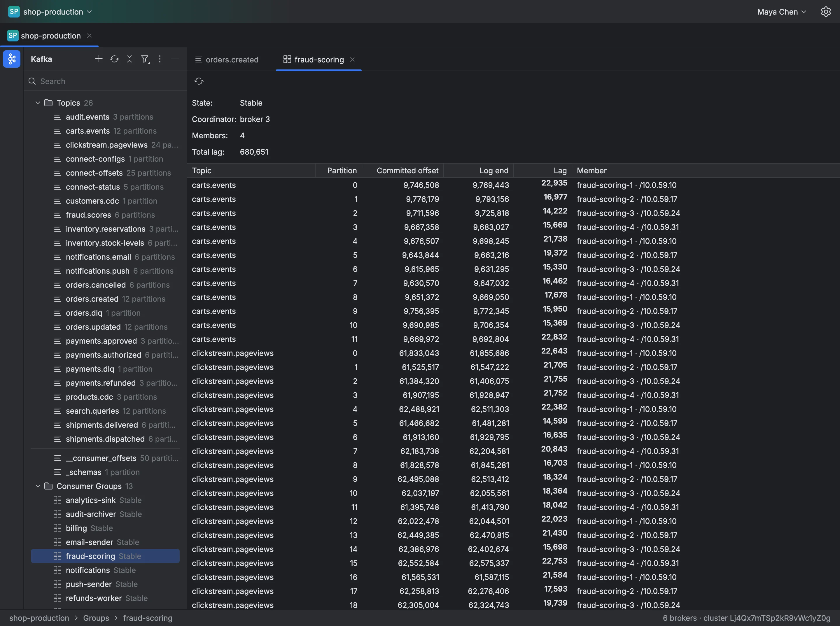Open settings gear in top bar
The height and width of the screenshot is (626, 840).
tap(826, 12)
